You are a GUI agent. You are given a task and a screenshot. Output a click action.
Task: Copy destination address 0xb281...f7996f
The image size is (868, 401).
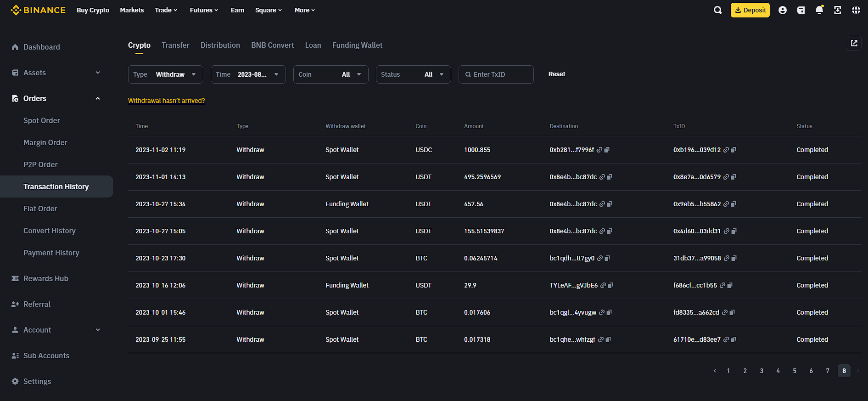(x=607, y=150)
